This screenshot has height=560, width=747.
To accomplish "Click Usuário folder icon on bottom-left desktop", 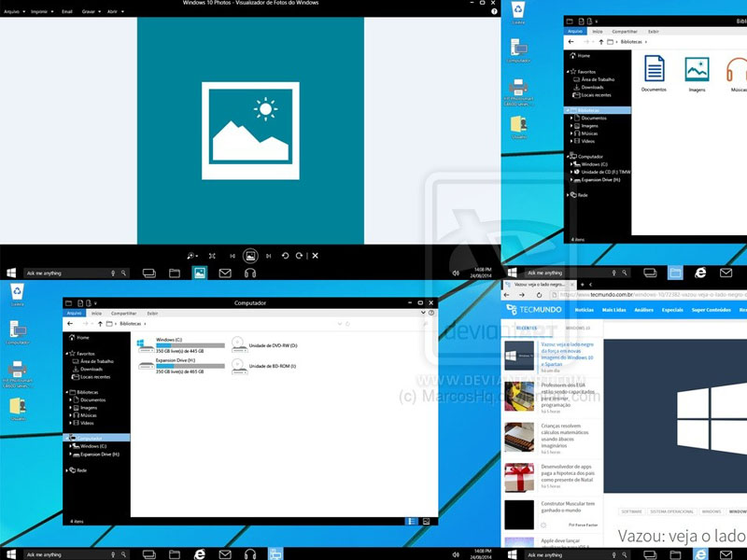I will pos(18,409).
